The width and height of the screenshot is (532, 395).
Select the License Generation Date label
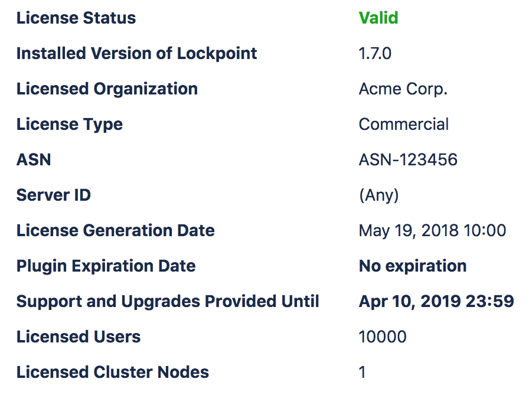pos(116,230)
